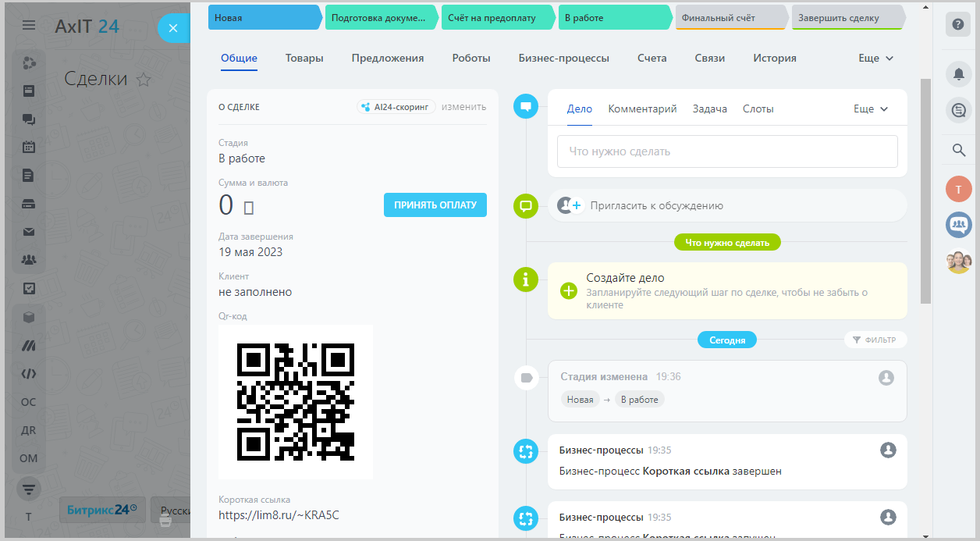The height and width of the screenshot is (541, 980).
Task: Click the notifications bell icon
Action: [958, 73]
